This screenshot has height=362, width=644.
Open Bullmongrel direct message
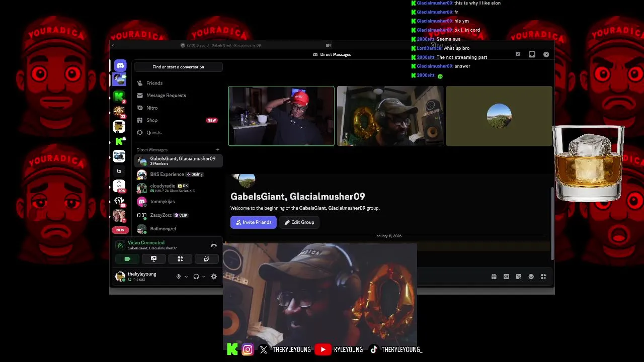coord(179,229)
